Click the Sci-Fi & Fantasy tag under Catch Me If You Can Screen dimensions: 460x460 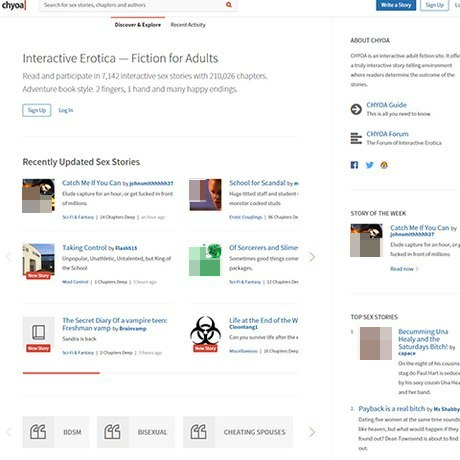(x=78, y=217)
